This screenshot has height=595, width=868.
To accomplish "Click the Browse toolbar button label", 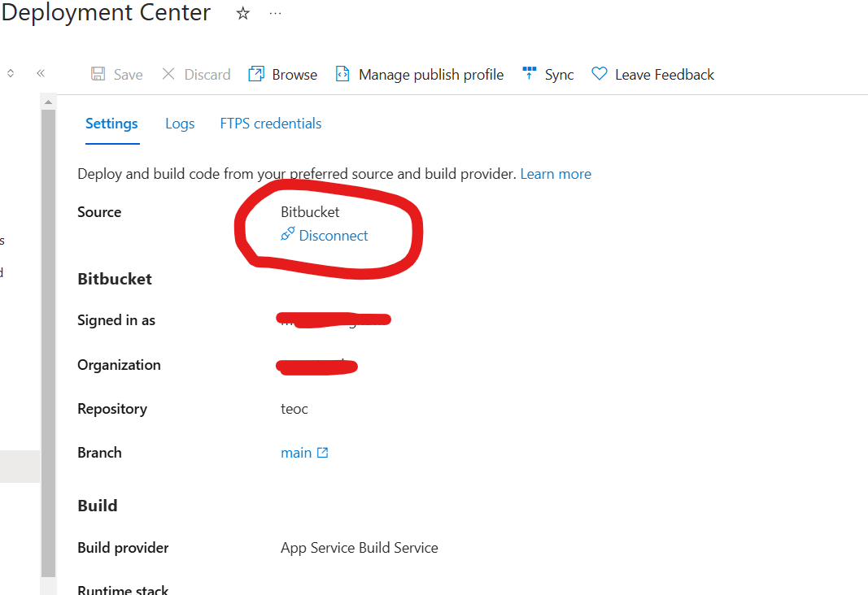I will point(294,75).
